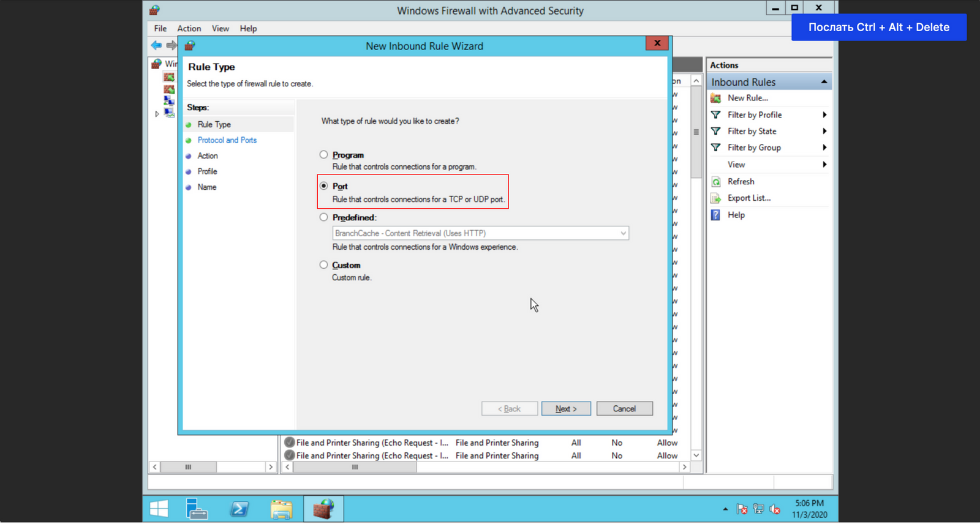Open PowerShell from taskbar

pos(239,509)
